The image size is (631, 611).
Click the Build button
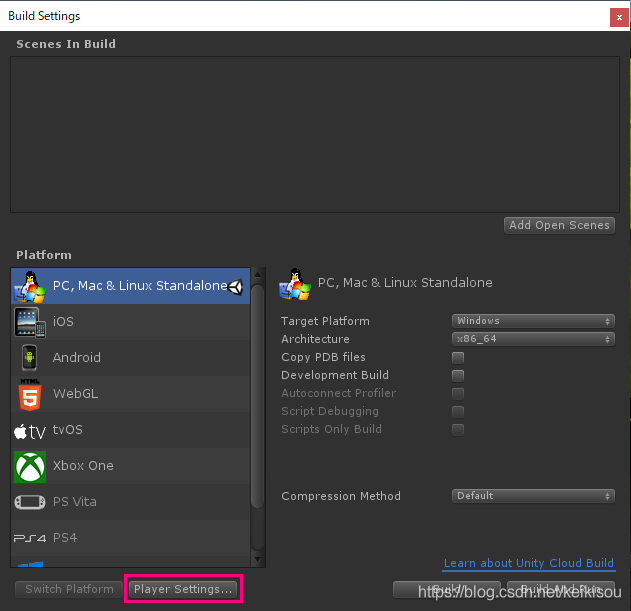point(447,589)
